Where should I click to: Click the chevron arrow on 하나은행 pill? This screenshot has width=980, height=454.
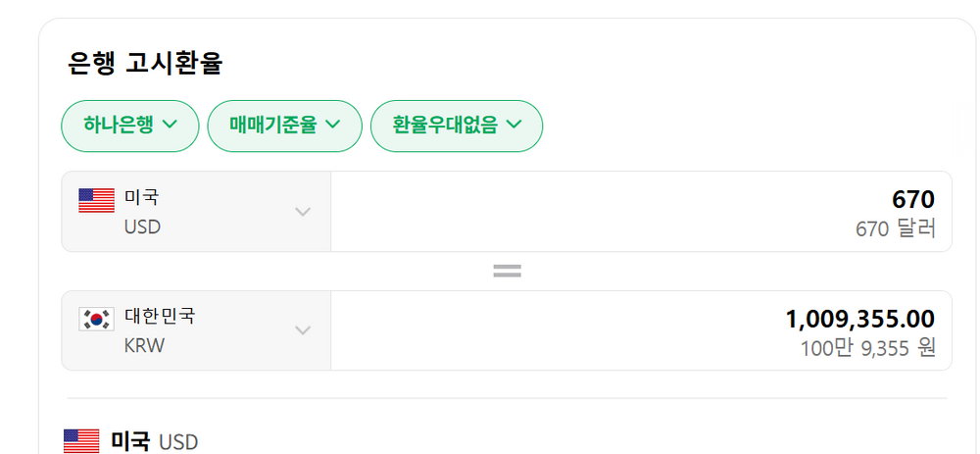click(x=169, y=125)
